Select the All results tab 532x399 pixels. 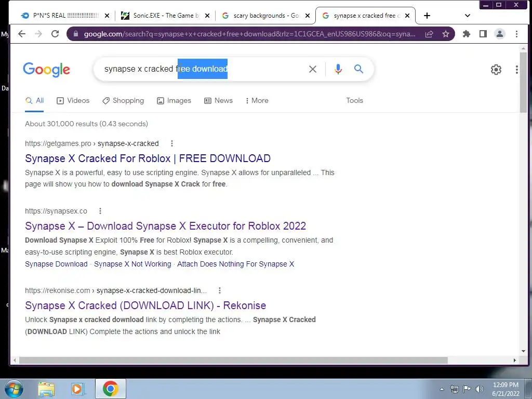(x=34, y=100)
